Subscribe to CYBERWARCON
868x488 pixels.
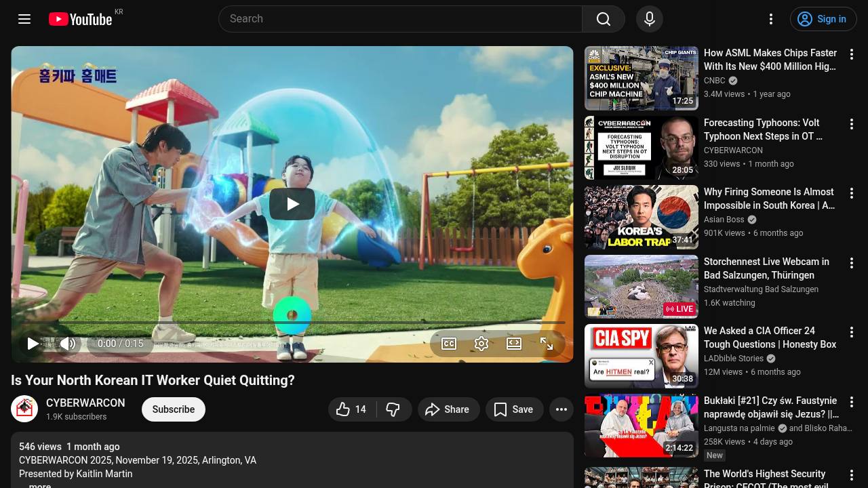point(174,409)
